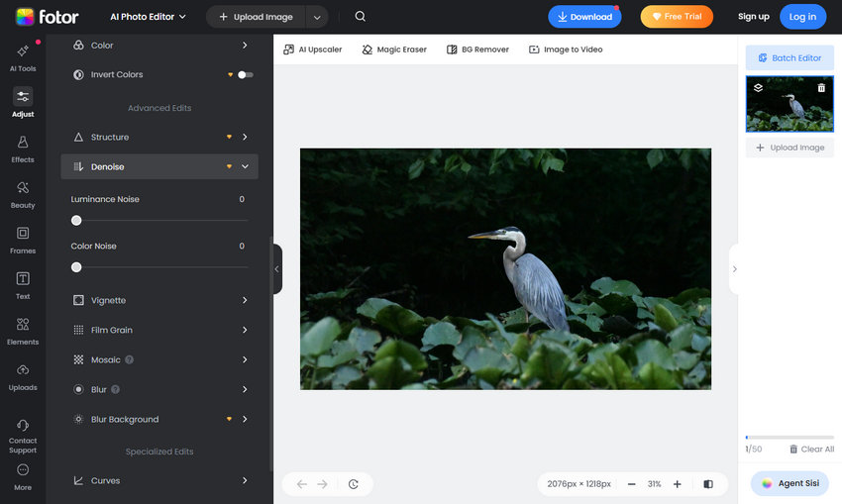Screen dimensions: 842x504
Task: Open the BG Remover tool
Action: tap(477, 50)
